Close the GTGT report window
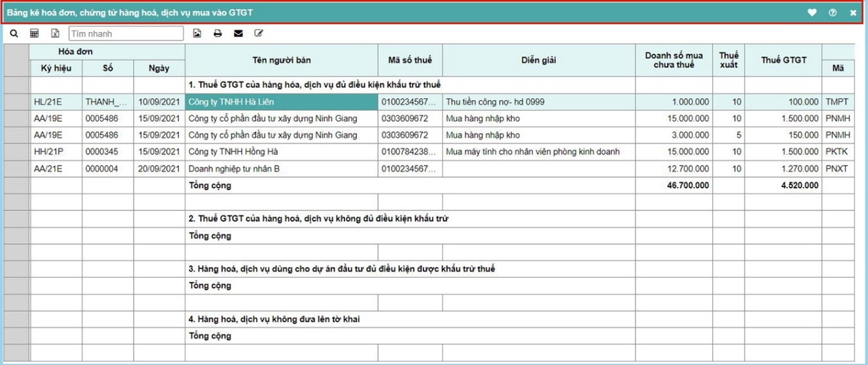 point(853,13)
